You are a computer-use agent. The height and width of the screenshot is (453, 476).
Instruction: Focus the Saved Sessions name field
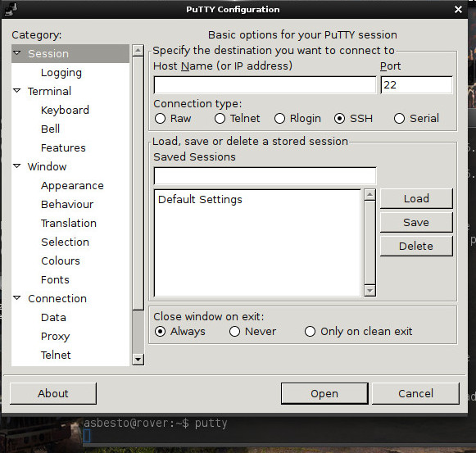[265, 175]
